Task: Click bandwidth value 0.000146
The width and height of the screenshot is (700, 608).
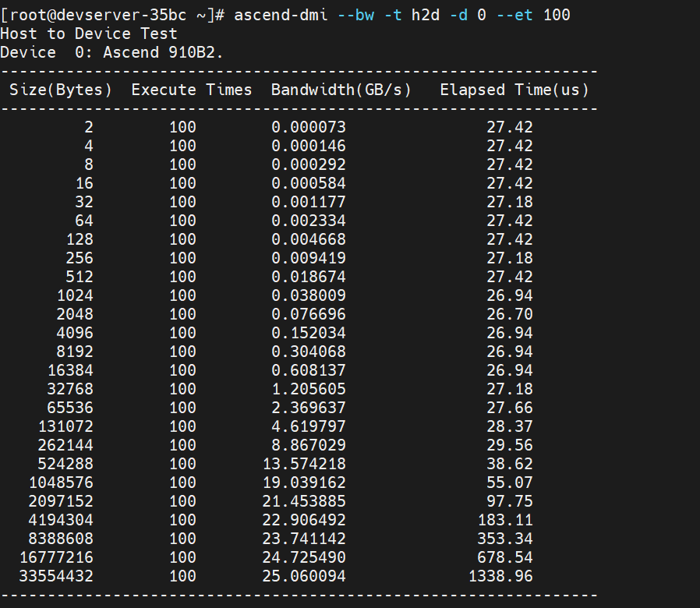Action: [309, 146]
